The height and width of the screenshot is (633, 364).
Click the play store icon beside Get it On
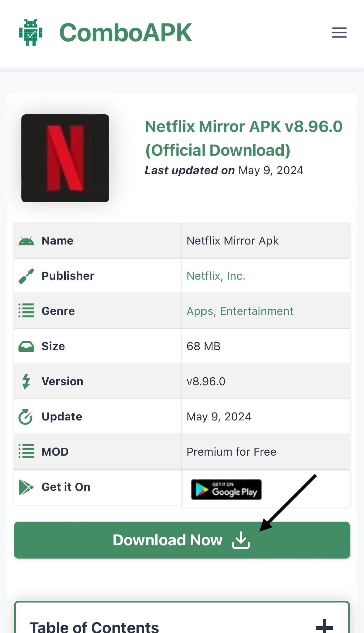tap(26, 487)
